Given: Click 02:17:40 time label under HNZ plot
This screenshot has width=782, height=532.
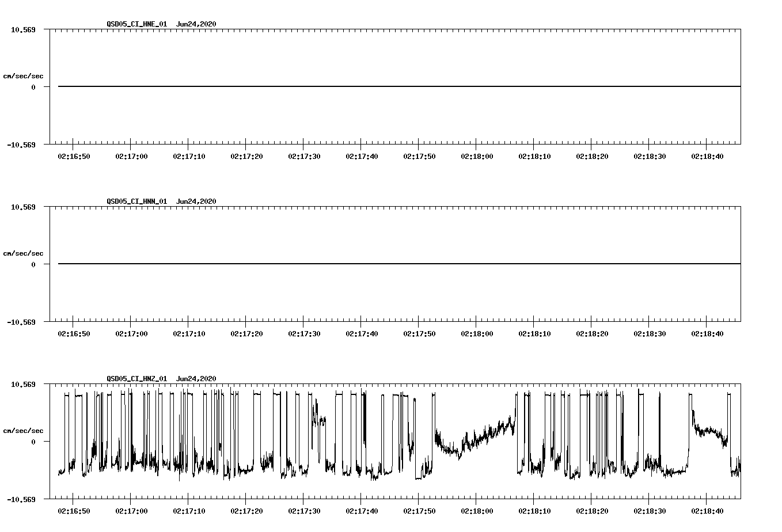Looking at the screenshot, I should coord(362,511).
